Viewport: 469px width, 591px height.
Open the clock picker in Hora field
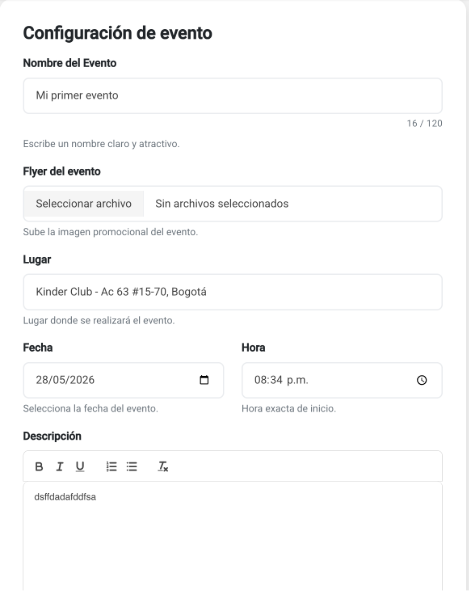(422, 380)
